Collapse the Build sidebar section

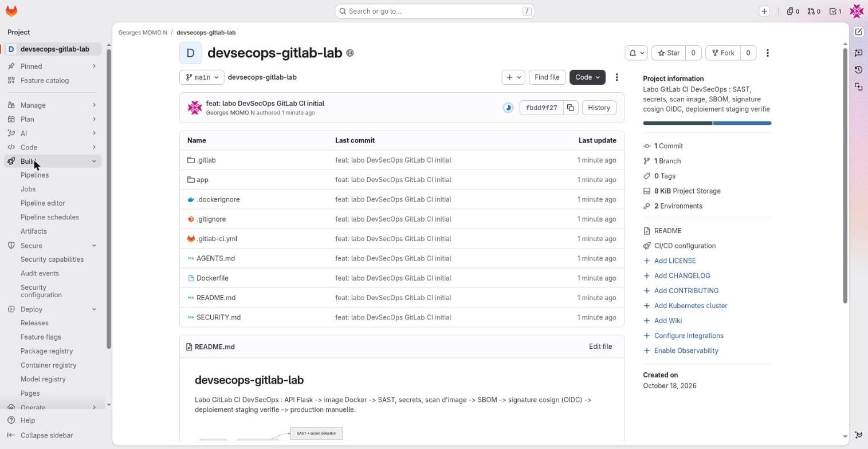(53, 162)
